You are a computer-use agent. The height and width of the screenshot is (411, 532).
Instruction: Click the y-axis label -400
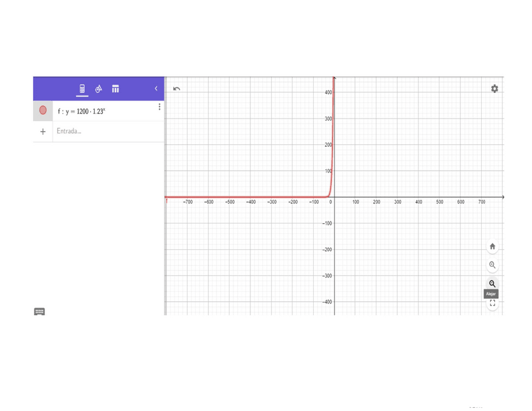click(x=327, y=302)
